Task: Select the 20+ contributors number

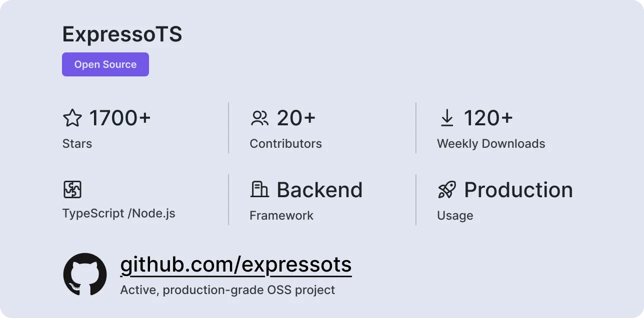Action: pos(296,118)
